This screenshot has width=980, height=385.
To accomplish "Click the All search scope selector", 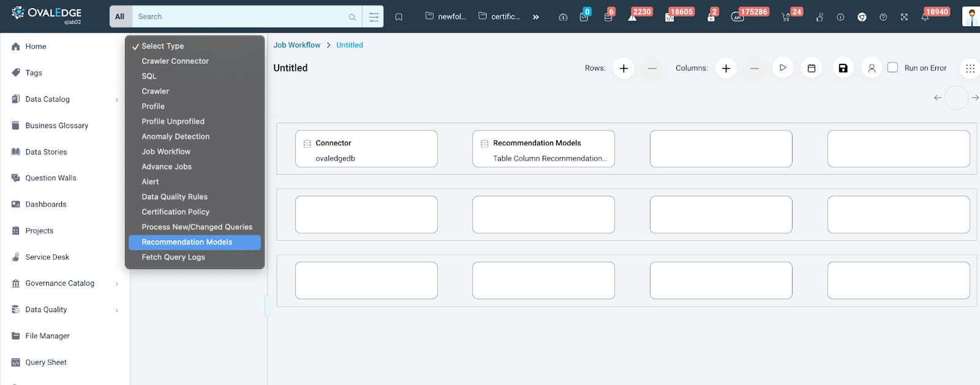I will (120, 17).
